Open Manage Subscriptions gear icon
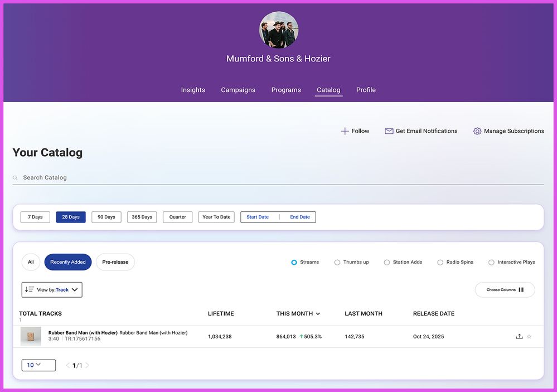 coord(477,131)
